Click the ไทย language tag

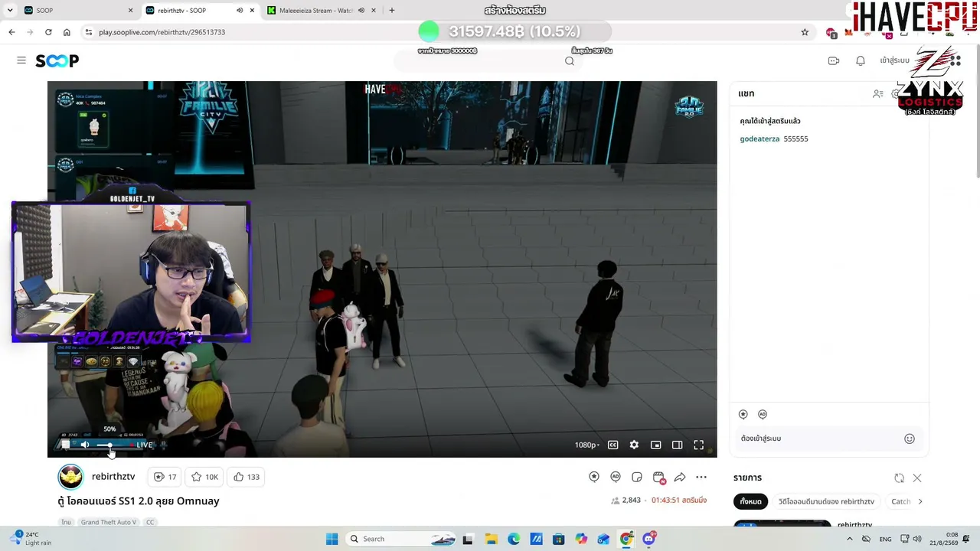click(67, 522)
